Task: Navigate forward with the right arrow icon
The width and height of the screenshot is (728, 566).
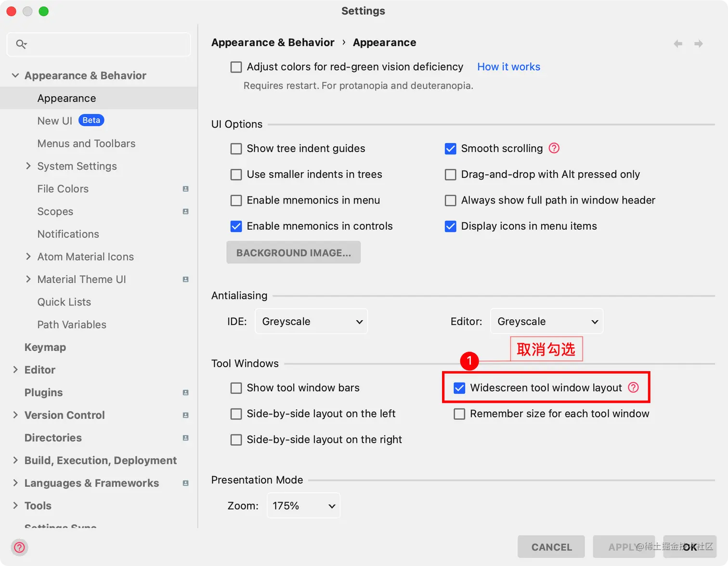Action: pos(699,44)
